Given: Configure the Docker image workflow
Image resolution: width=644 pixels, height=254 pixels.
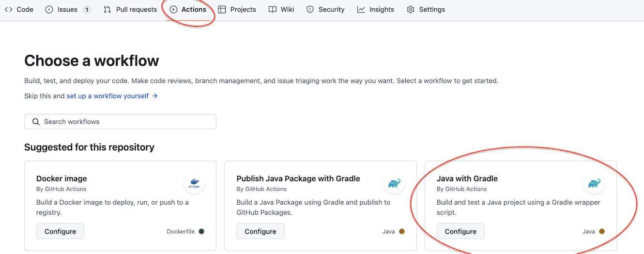Looking at the screenshot, I should click(60, 231).
